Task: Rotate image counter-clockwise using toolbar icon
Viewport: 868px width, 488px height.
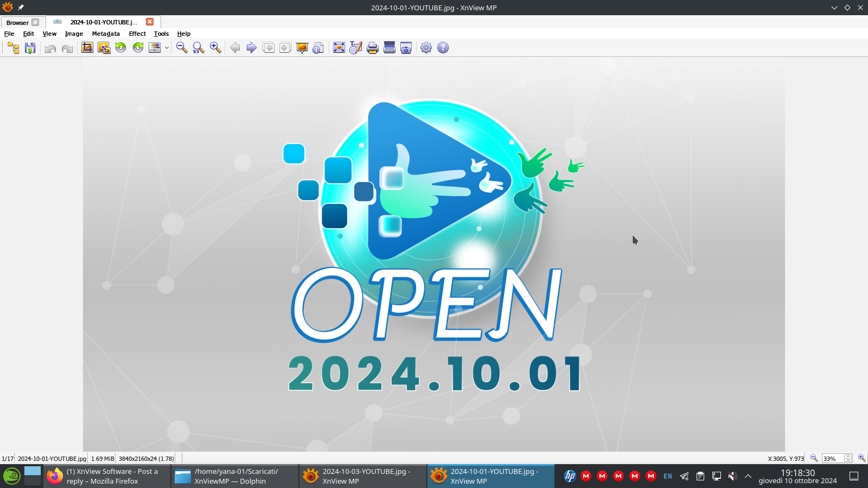Action: click(120, 48)
